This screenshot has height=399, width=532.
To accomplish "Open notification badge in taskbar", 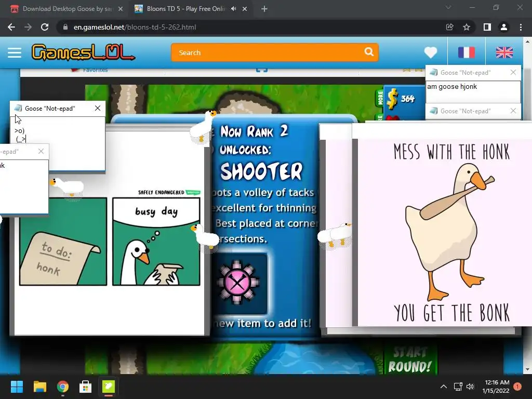I will coord(517,387).
